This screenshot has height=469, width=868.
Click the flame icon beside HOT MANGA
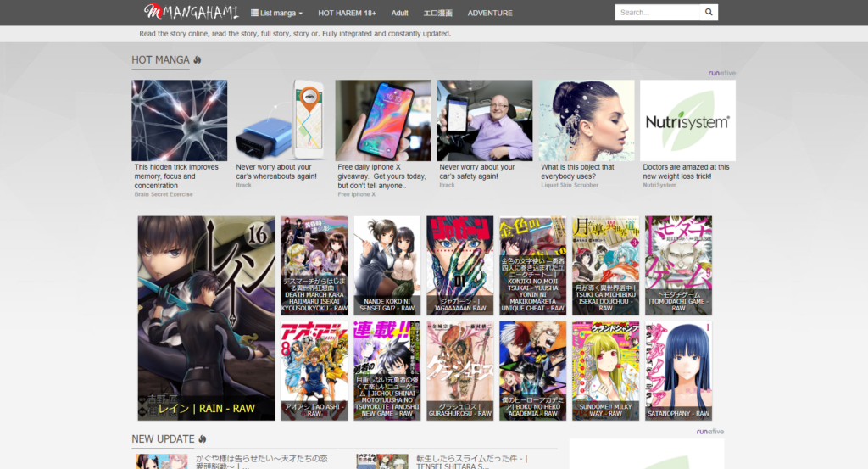tap(197, 60)
